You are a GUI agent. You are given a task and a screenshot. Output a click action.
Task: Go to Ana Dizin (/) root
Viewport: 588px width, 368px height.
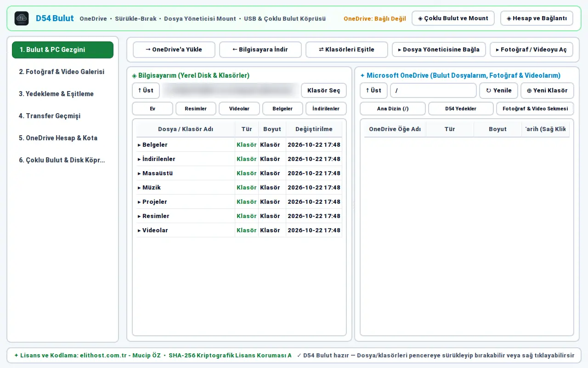tap(393, 109)
